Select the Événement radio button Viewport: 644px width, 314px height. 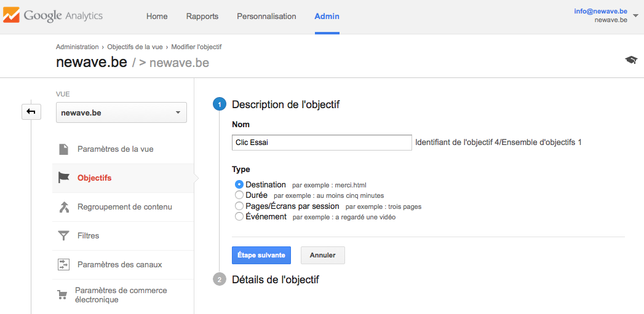click(239, 216)
